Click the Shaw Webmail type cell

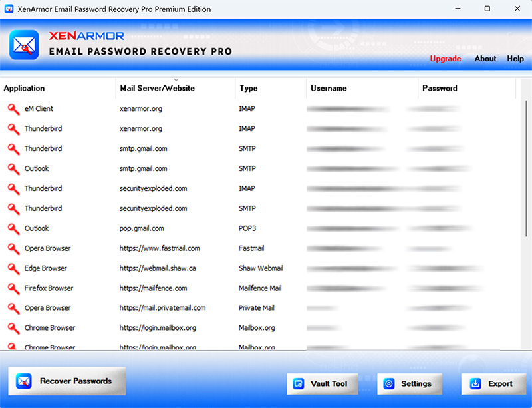261,268
